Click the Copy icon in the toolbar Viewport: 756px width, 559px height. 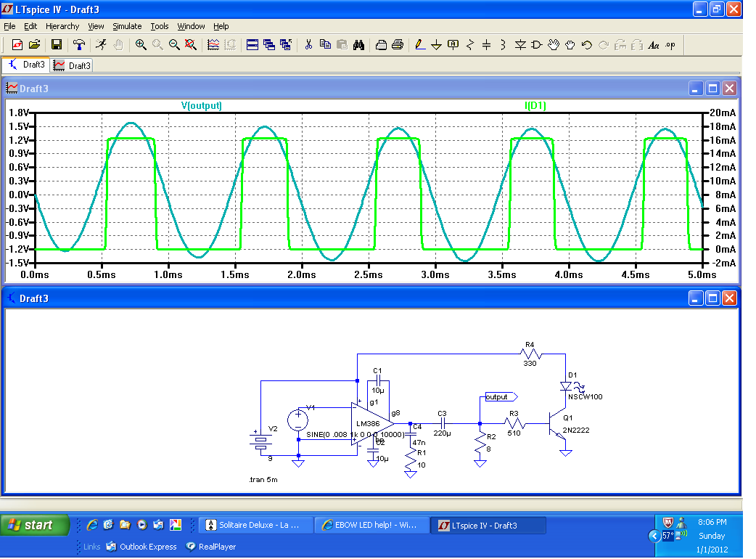(x=326, y=45)
